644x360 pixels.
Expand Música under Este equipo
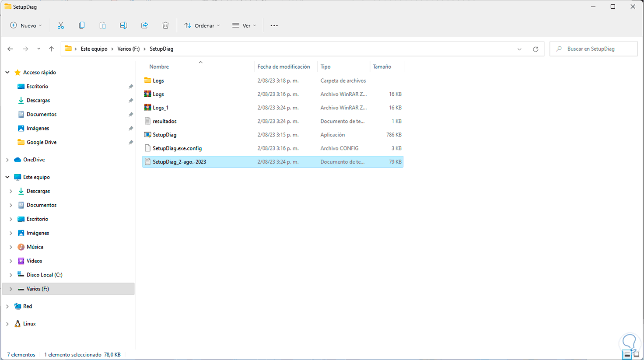pyautogui.click(x=11, y=247)
